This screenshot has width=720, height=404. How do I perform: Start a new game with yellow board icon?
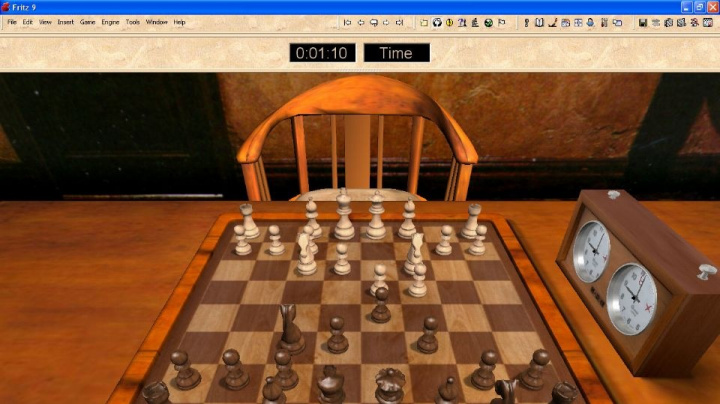(424, 22)
